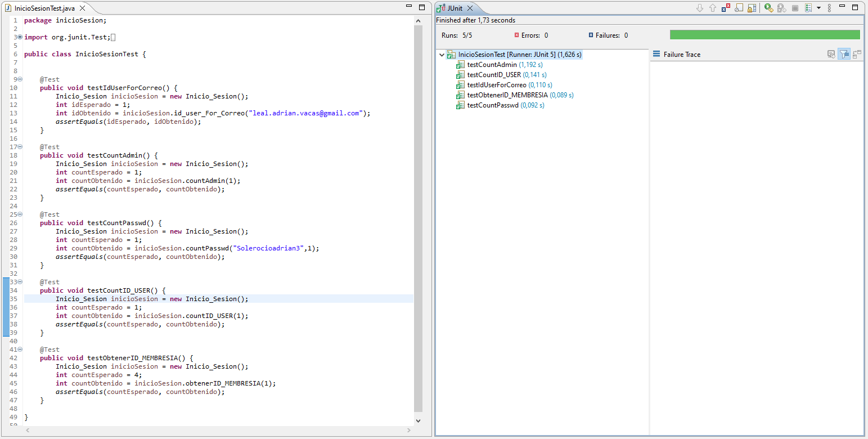Collapse testObtenerID_MEMBRESIA method at line 41

(20, 350)
